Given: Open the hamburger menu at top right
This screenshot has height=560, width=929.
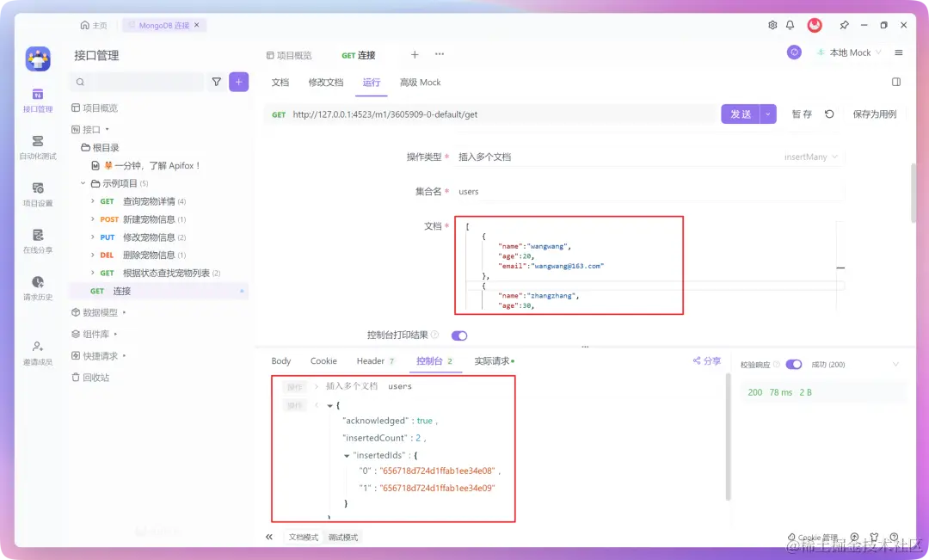Looking at the screenshot, I should click(899, 52).
